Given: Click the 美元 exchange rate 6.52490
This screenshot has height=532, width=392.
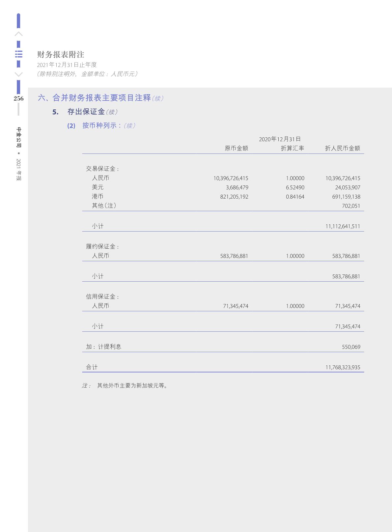Looking at the screenshot, I should [295, 187].
